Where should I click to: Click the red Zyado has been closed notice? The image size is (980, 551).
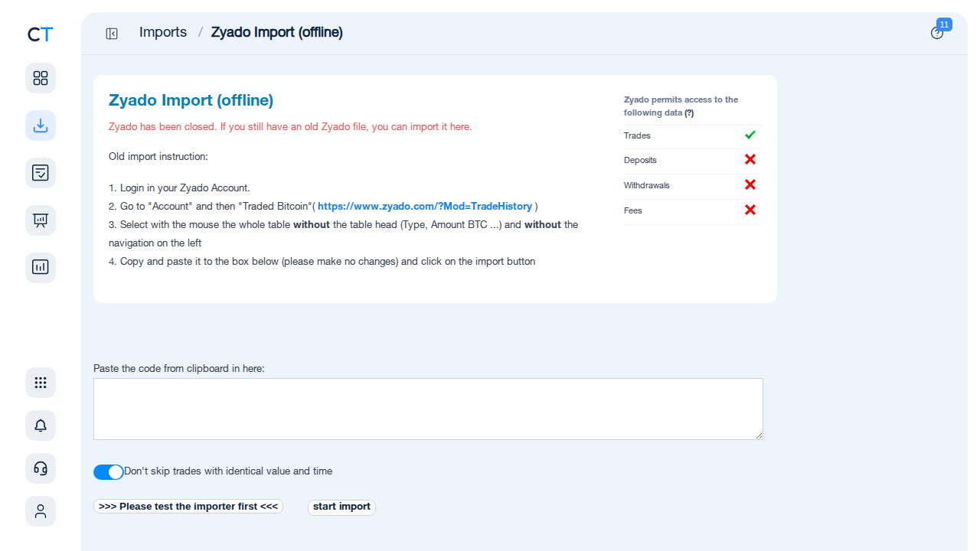[x=290, y=127]
